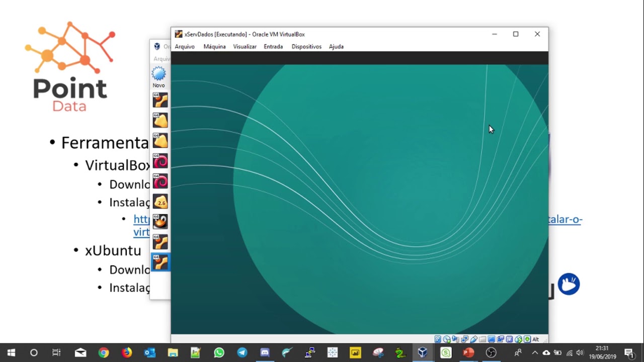Open Mail app from taskbar
Screen dimensions: 644x362
(80, 352)
